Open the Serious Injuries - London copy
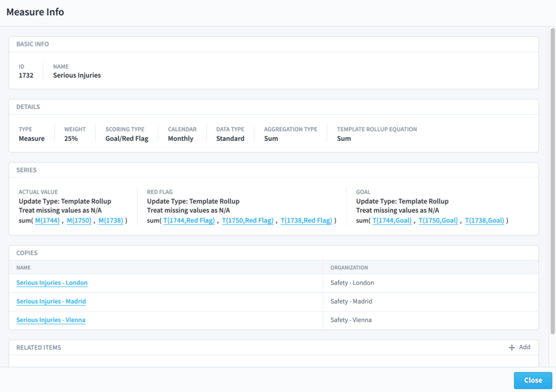Screen dimensions: 556x392 pyautogui.click(x=52, y=283)
